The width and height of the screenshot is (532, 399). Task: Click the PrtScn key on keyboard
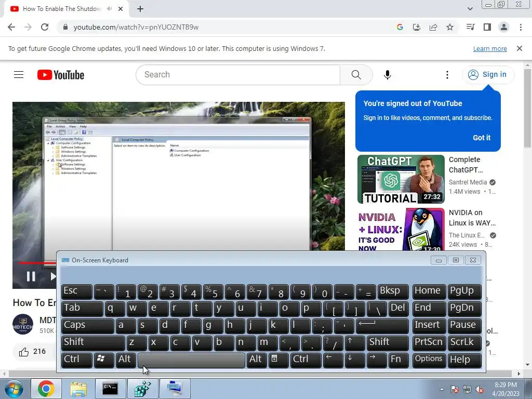click(x=429, y=343)
